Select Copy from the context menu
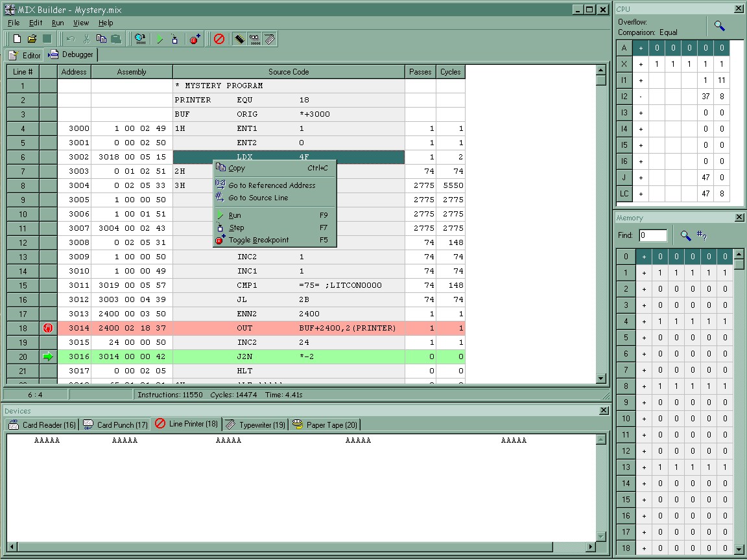This screenshot has width=747, height=560. 235,168
